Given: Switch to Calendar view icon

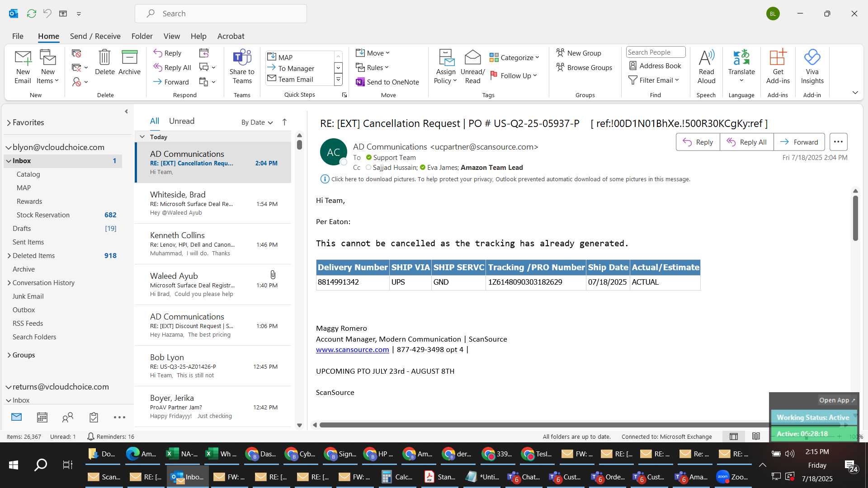Looking at the screenshot, I should (42, 417).
